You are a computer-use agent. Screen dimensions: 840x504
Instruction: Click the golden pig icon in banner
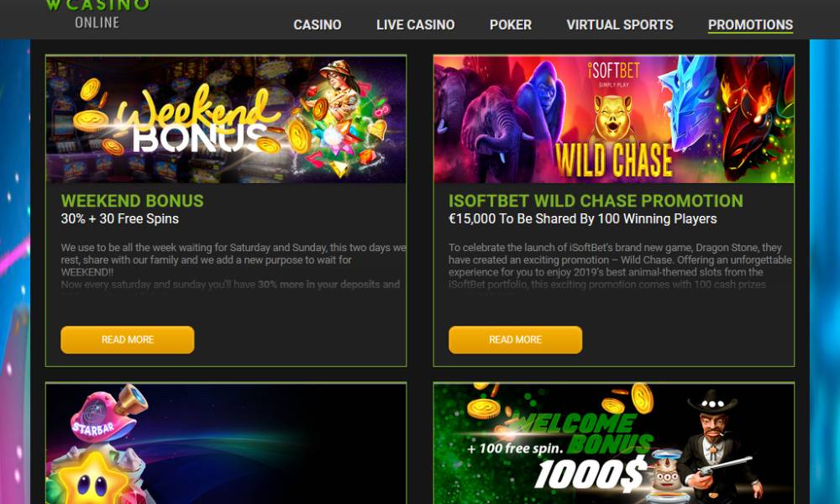614,119
